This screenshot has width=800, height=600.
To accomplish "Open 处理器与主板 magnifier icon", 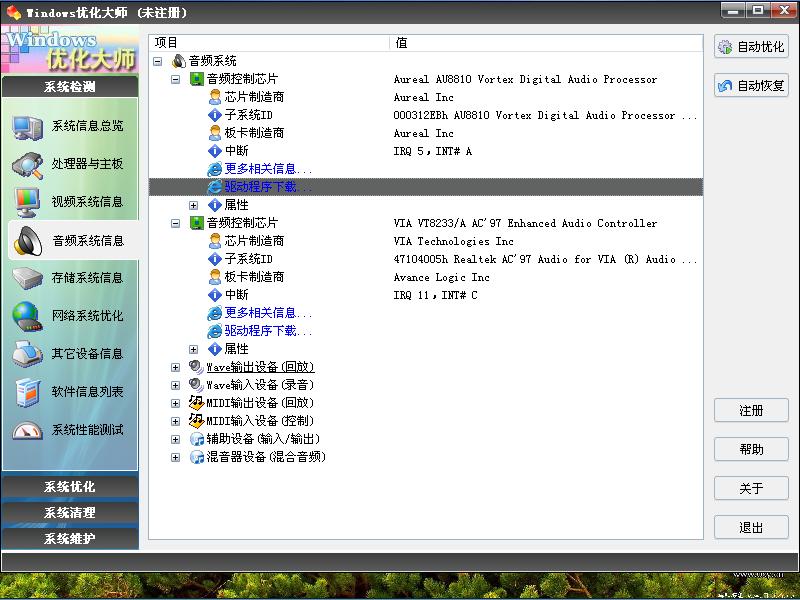I will (x=27, y=165).
